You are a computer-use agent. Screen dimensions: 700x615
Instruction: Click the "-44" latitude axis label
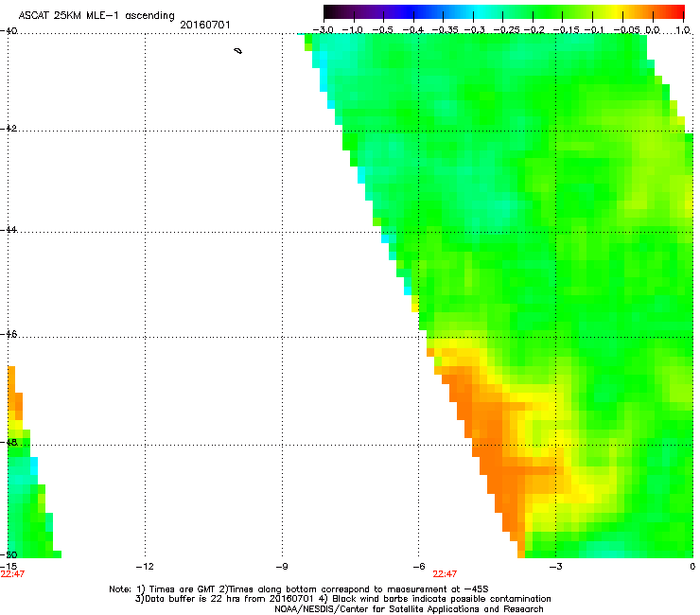pyautogui.click(x=9, y=230)
